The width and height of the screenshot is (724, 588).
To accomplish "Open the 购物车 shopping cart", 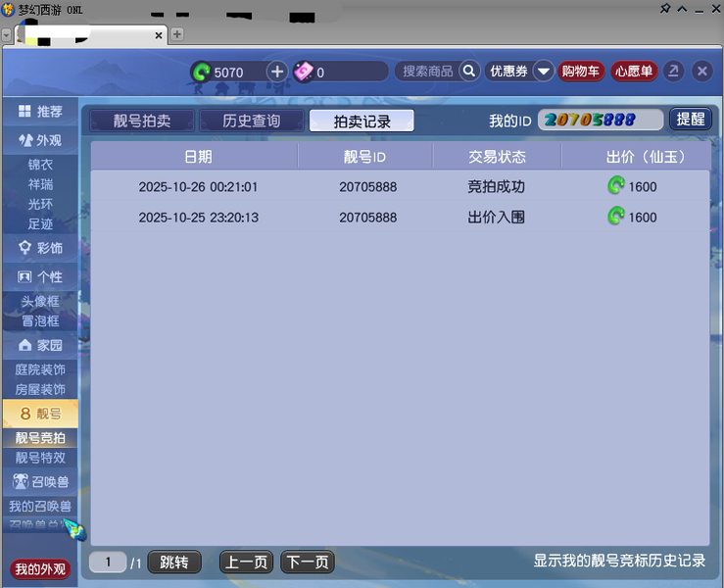I will pos(581,72).
